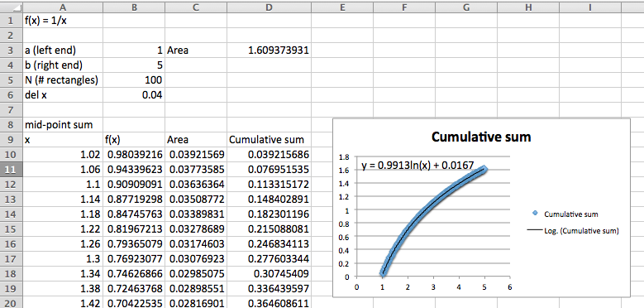The height and width of the screenshot is (308, 644).
Task: Select the Log. (Cumulative sum) legend entry
Action: (573, 231)
